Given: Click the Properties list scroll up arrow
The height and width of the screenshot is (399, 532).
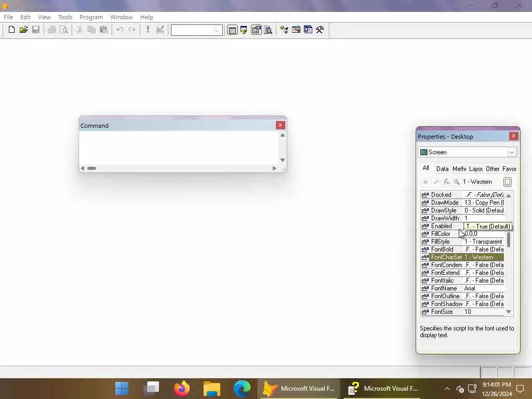Looking at the screenshot, I should [509, 196].
